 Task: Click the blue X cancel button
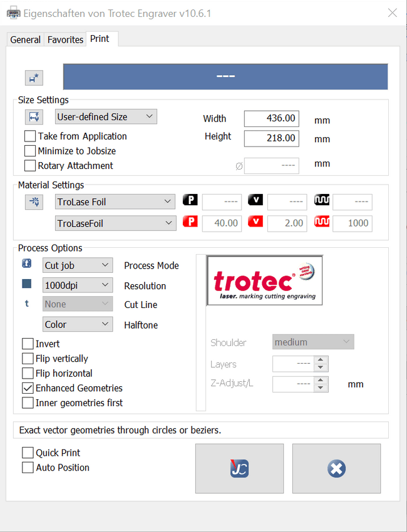pyautogui.click(x=336, y=469)
